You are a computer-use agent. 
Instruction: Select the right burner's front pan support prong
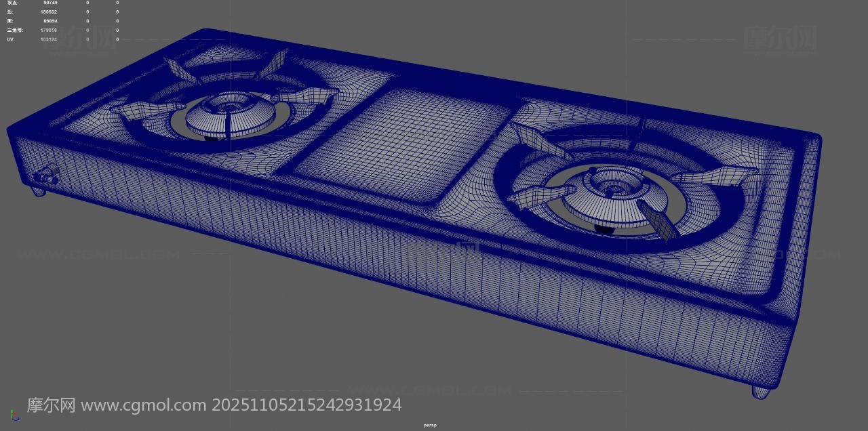656,222
